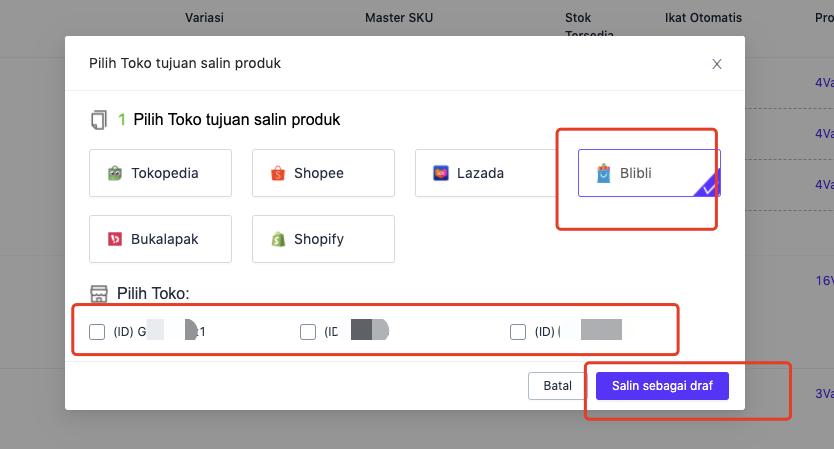Pick the Lazada marketplace option
Viewport: 834px width, 449px height.
tap(486, 173)
